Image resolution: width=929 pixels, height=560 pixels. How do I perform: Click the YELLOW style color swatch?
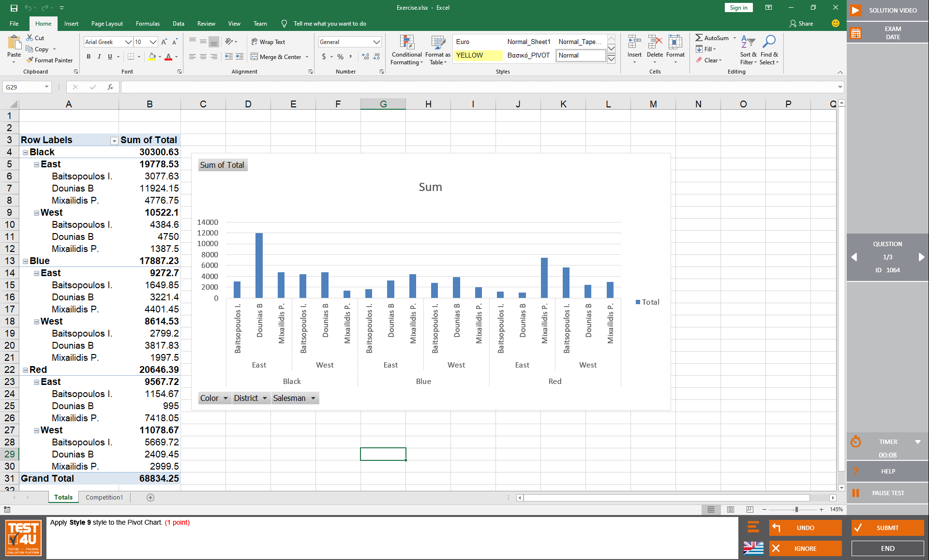[477, 56]
